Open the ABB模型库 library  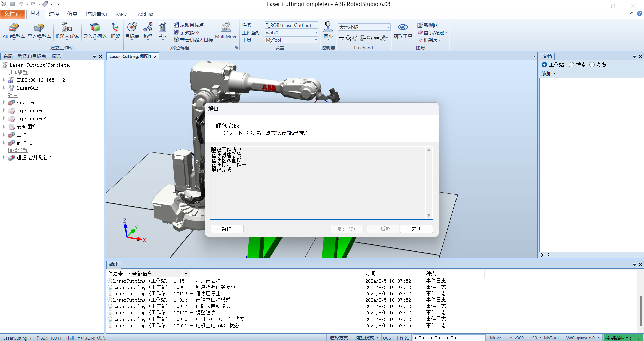[x=14, y=31]
